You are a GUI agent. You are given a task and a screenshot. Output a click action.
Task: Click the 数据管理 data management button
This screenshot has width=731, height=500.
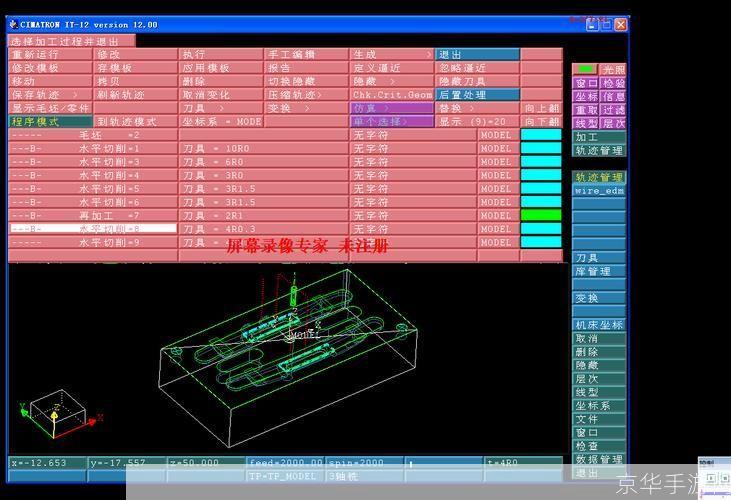[599, 459]
